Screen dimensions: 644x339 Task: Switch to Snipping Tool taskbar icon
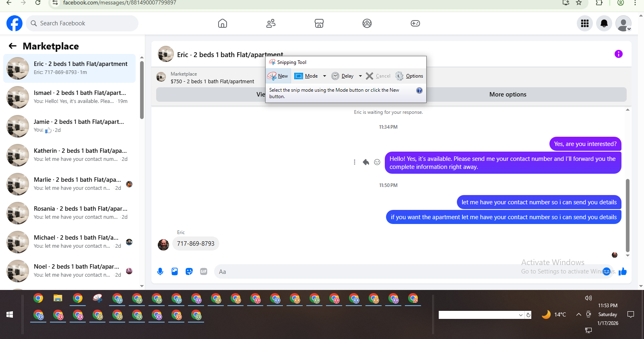97,298
